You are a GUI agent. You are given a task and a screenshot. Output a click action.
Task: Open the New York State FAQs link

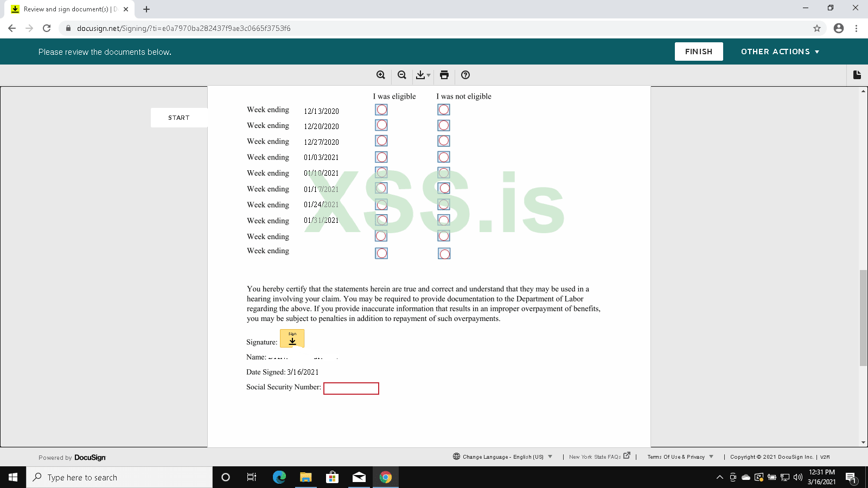(599, 457)
